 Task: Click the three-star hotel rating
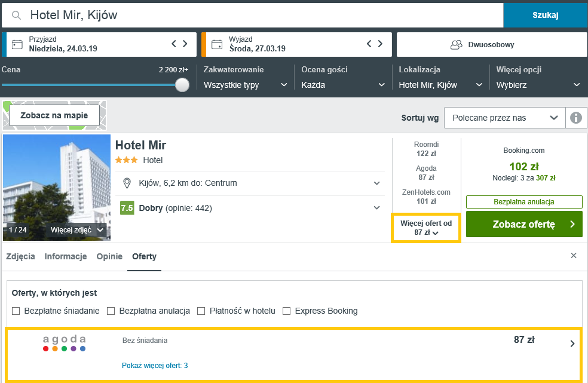click(x=126, y=160)
